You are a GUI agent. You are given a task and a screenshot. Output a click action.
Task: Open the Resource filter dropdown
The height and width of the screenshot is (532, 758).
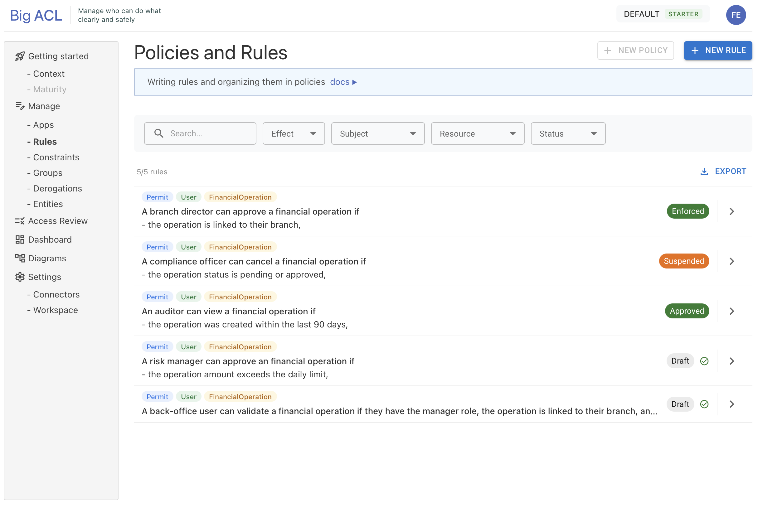coord(477,134)
